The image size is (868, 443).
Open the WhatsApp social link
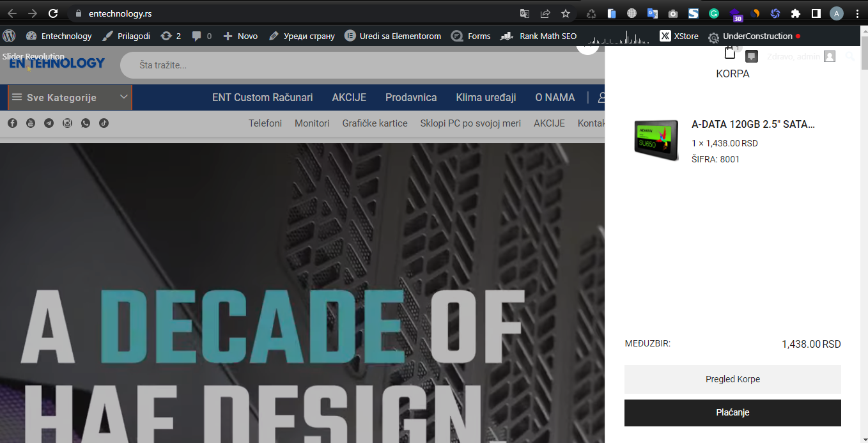click(x=86, y=123)
